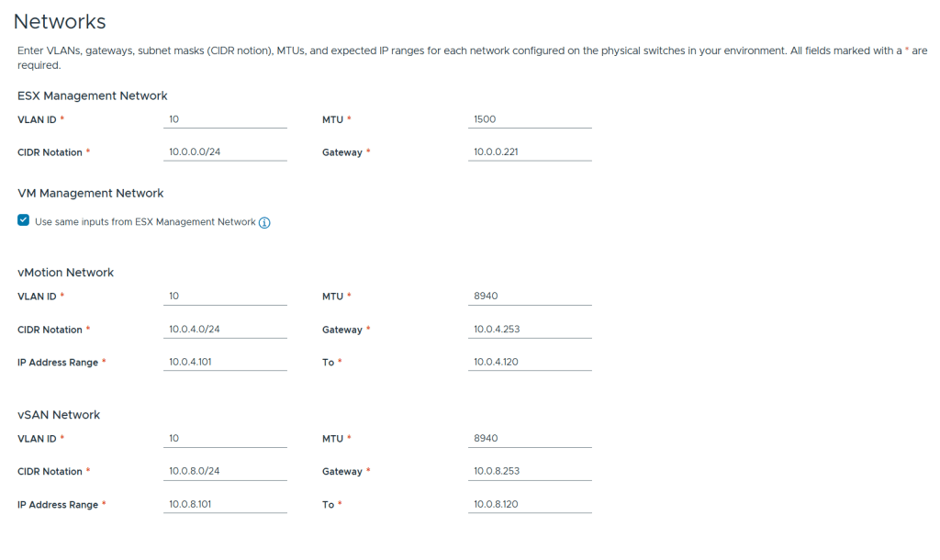Click ESX Management VLAN ID field
Screen dimensions: 940x560
225,119
